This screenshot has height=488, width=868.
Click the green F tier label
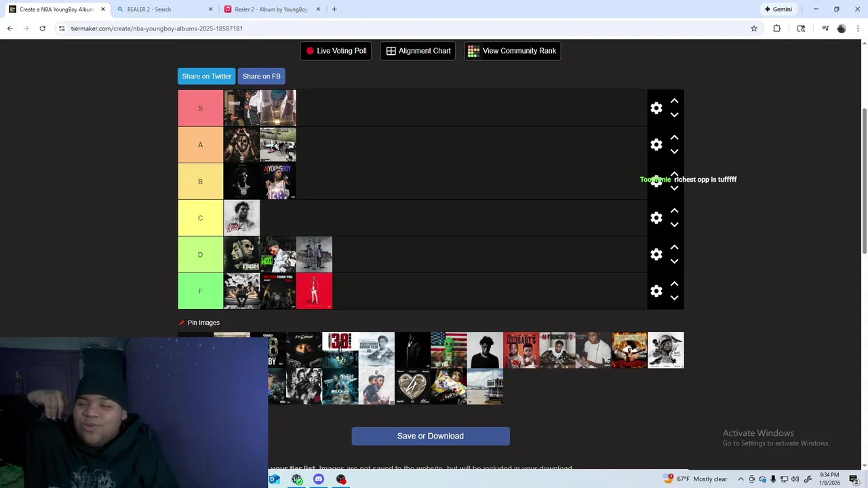pos(200,291)
